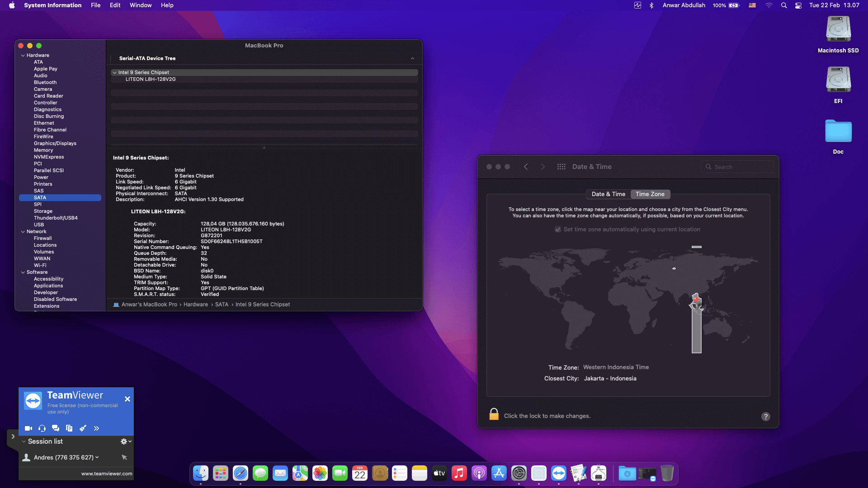Image resolution: width=868 pixels, height=488 pixels.
Task: Show all preferences grid icon
Action: (561, 167)
